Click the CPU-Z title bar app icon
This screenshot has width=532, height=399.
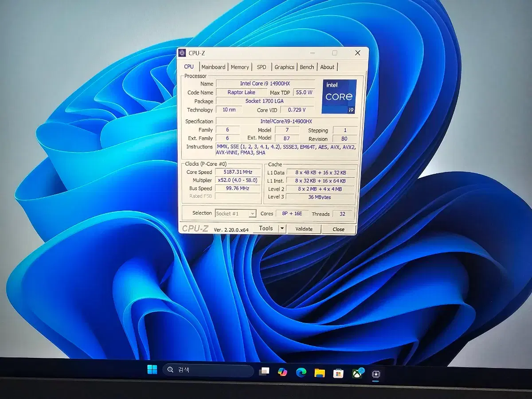click(x=182, y=53)
